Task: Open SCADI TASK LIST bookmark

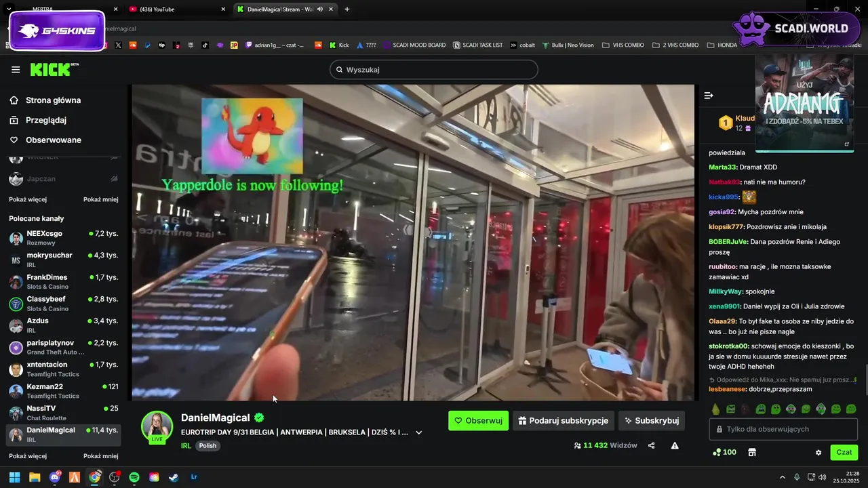Action: 477,45
